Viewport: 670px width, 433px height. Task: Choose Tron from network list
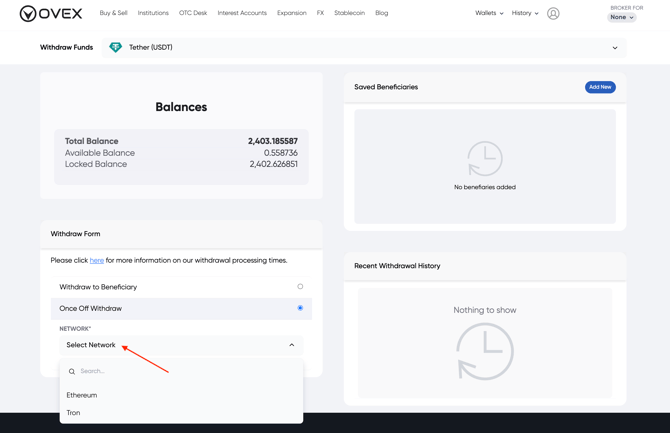[74, 413]
